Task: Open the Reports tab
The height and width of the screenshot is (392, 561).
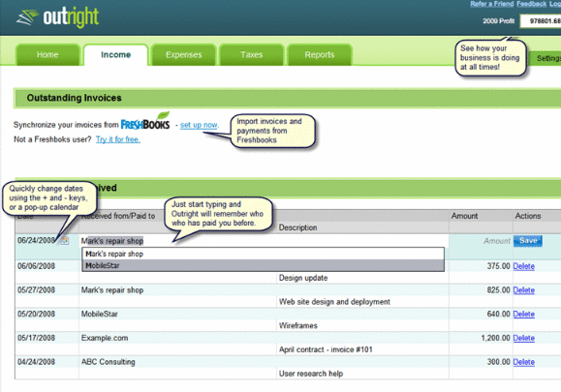Action: [x=320, y=54]
